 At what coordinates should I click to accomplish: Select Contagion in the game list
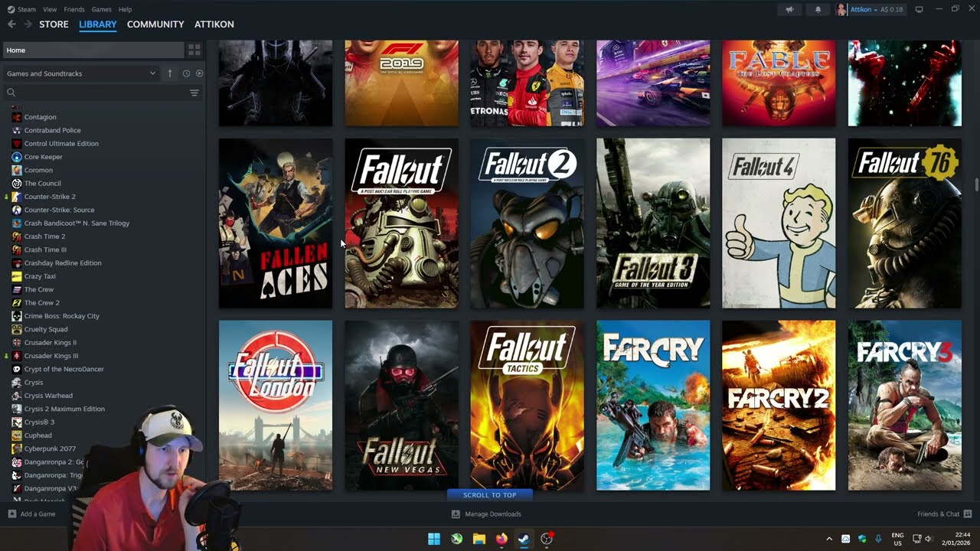(40, 117)
